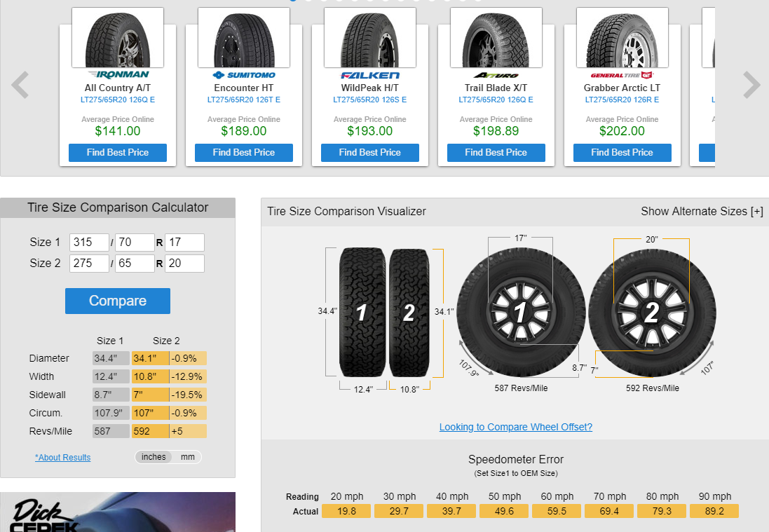
Task: Select actual speed 19.8 cell
Action: point(346,512)
